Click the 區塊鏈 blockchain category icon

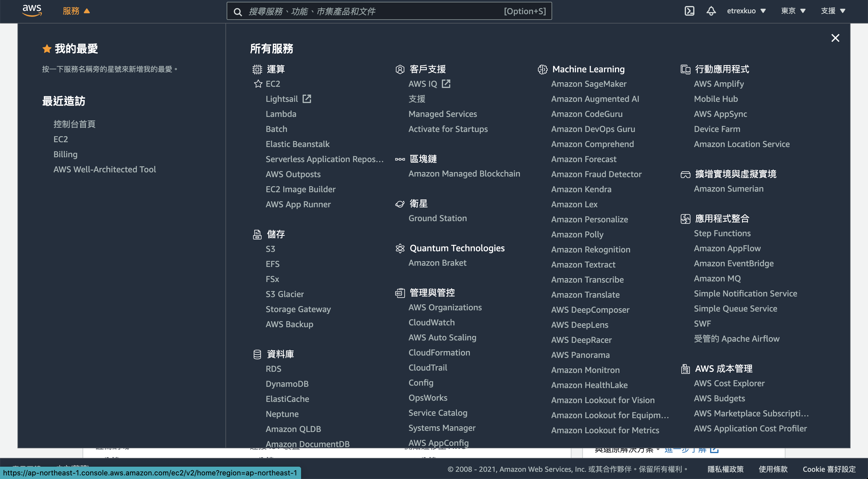[x=400, y=159]
